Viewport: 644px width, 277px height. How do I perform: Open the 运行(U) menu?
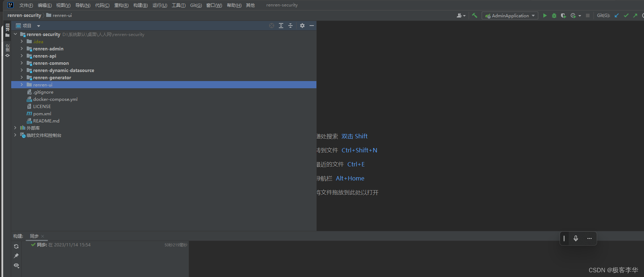coord(160,5)
